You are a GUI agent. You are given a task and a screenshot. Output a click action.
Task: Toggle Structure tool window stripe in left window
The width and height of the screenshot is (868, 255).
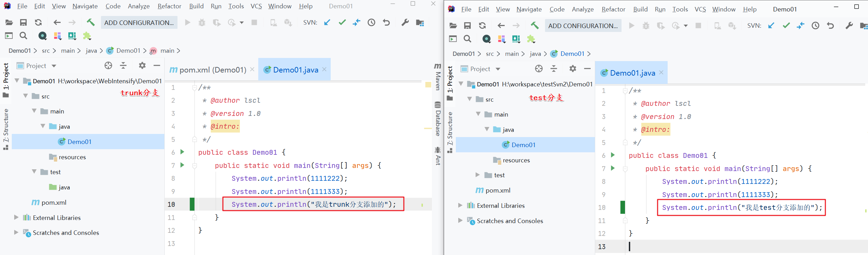click(x=6, y=129)
